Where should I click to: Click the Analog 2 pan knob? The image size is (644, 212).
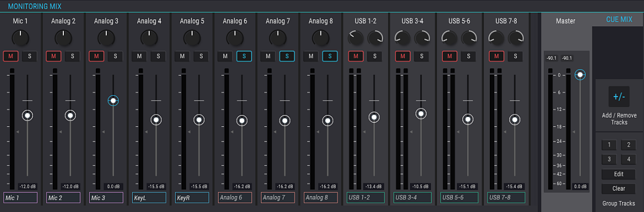[63, 38]
